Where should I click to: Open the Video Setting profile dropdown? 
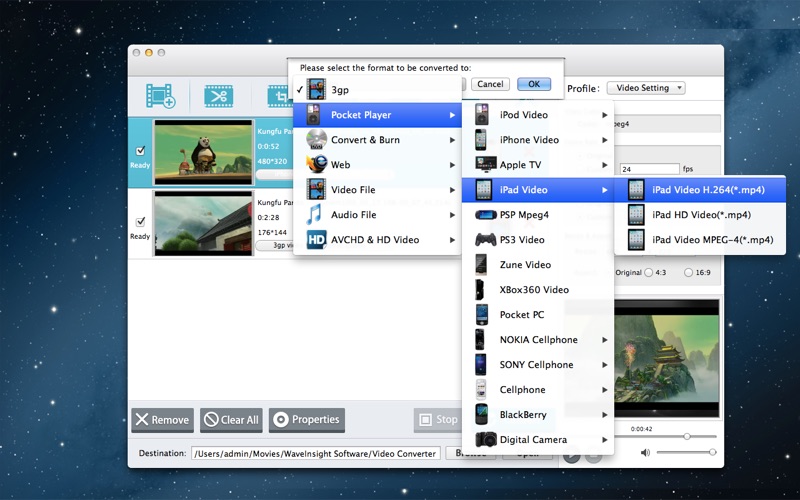(x=646, y=88)
